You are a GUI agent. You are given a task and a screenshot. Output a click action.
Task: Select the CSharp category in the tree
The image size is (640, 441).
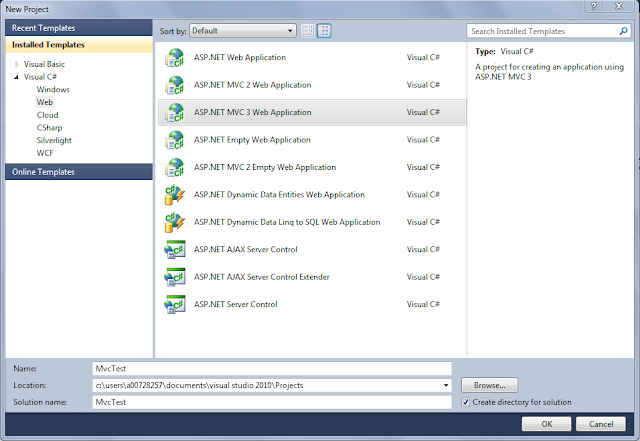tap(49, 128)
